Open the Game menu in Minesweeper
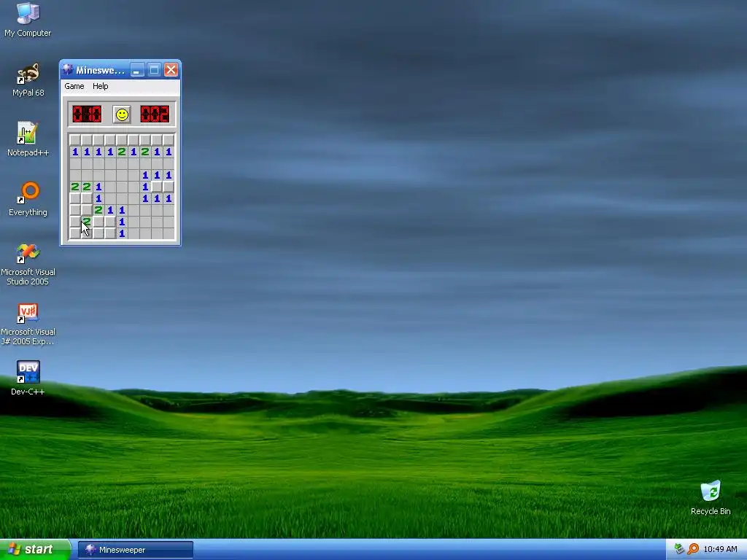 click(74, 86)
